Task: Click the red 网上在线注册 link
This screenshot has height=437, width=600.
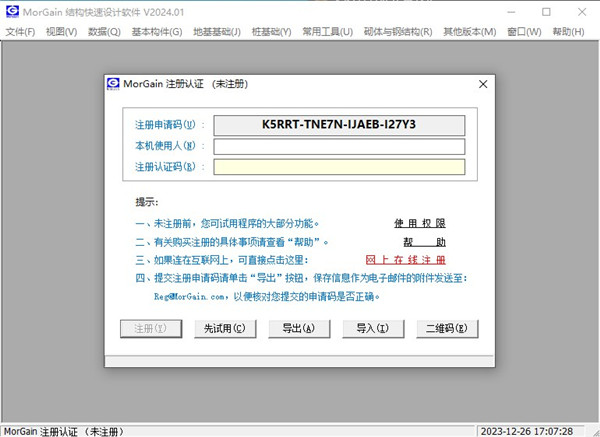Action: pyautogui.click(x=406, y=260)
